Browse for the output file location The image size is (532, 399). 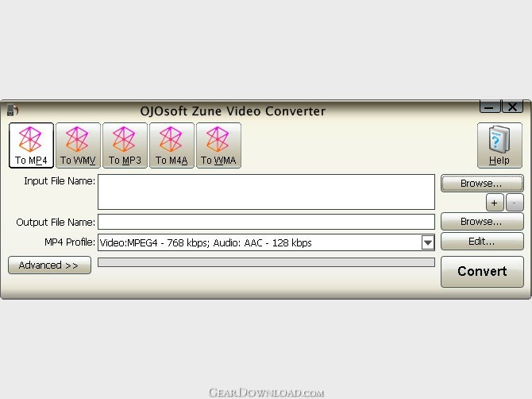[482, 222]
